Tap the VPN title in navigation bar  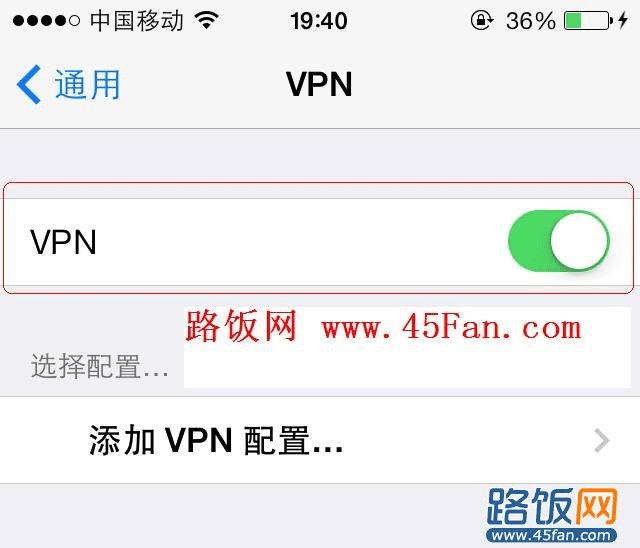click(319, 84)
